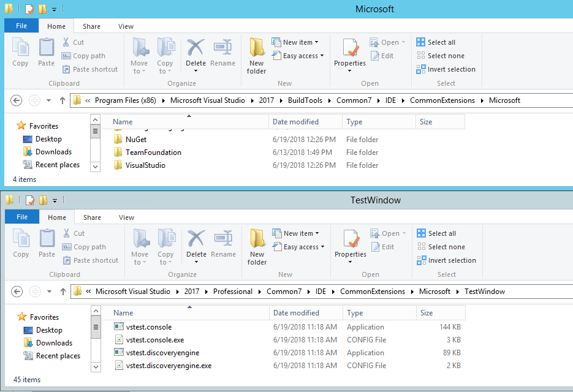Click Properties icon in Microsoft window ribbon

(350, 48)
